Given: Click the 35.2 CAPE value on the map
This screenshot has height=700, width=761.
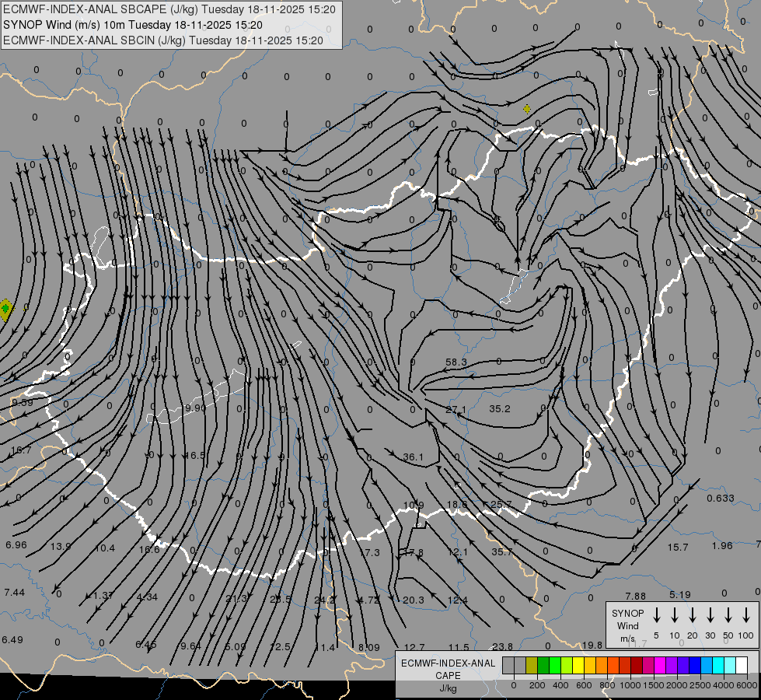Looking at the screenshot, I should tap(499, 409).
